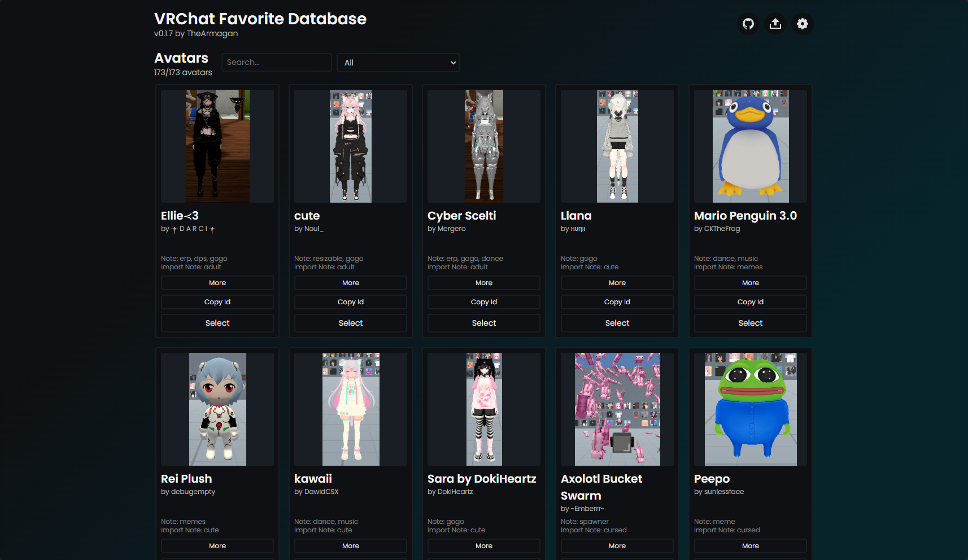Click the VRChat Favorite Database title
Image resolution: width=968 pixels, height=560 pixels.
pyautogui.click(x=260, y=19)
